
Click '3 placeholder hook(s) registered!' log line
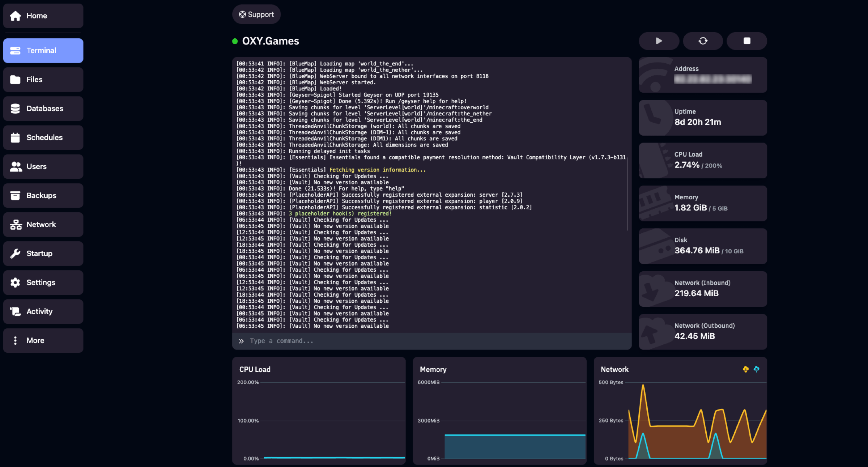(x=340, y=213)
